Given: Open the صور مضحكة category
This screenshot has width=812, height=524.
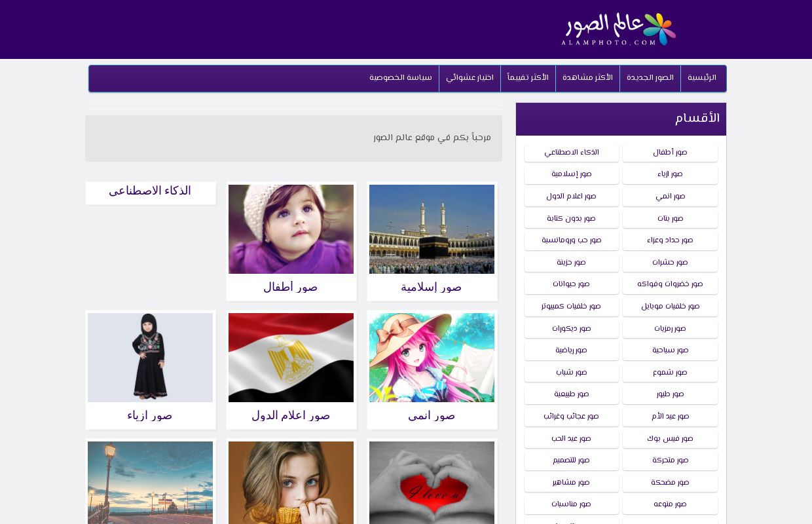Looking at the screenshot, I should tap(670, 483).
